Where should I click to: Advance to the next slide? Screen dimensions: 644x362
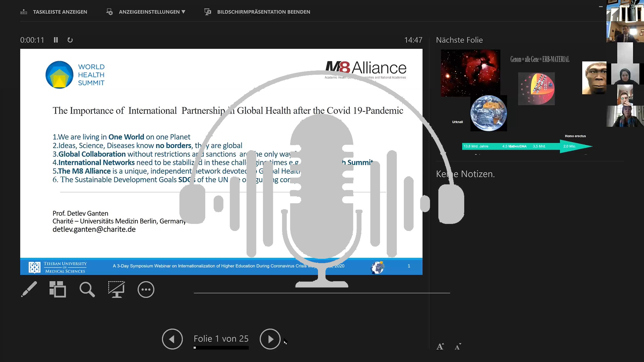[x=270, y=339]
